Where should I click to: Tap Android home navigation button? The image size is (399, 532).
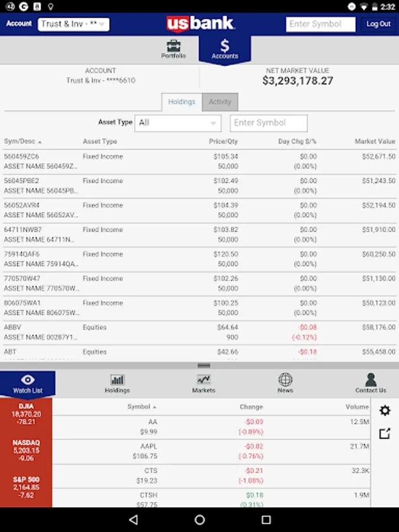pos(200,520)
